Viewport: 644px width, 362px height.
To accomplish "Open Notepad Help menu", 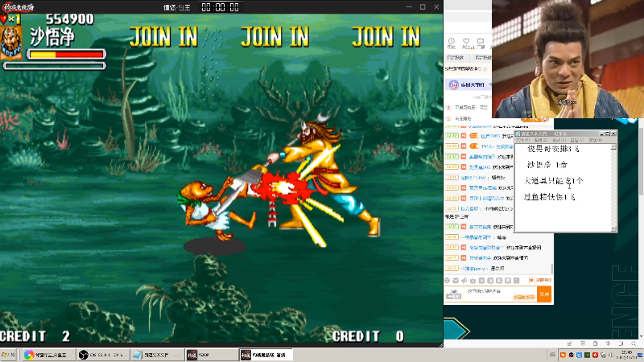I will click(595, 140).
